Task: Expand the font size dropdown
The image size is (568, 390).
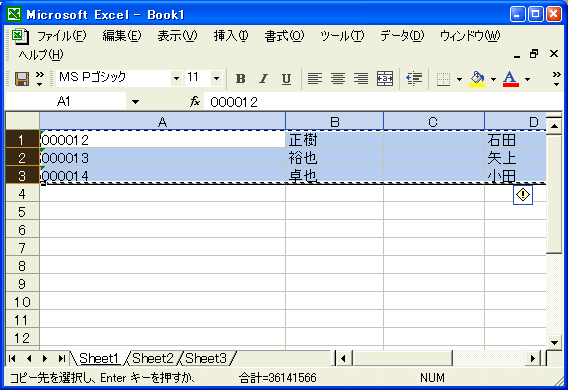Action: [217, 79]
